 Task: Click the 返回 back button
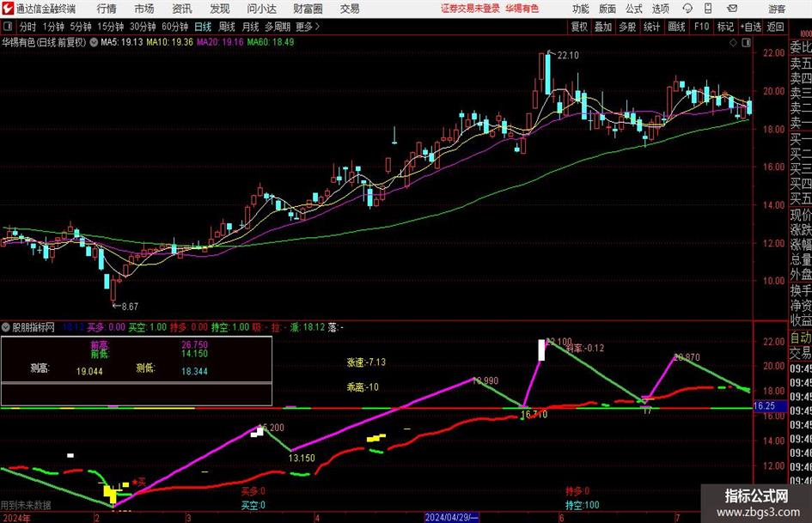click(775, 27)
